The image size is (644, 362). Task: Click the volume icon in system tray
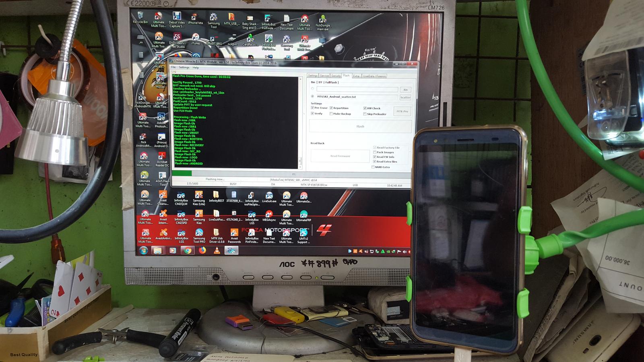click(x=405, y=252)
